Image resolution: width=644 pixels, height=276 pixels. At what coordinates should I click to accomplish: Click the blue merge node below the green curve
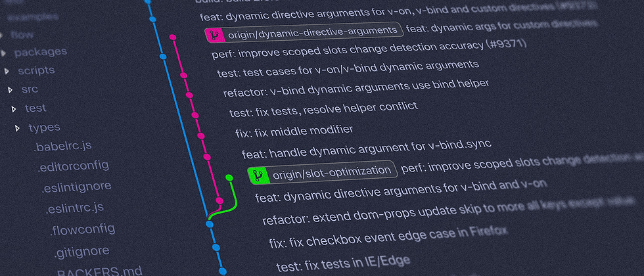(210, 225)
